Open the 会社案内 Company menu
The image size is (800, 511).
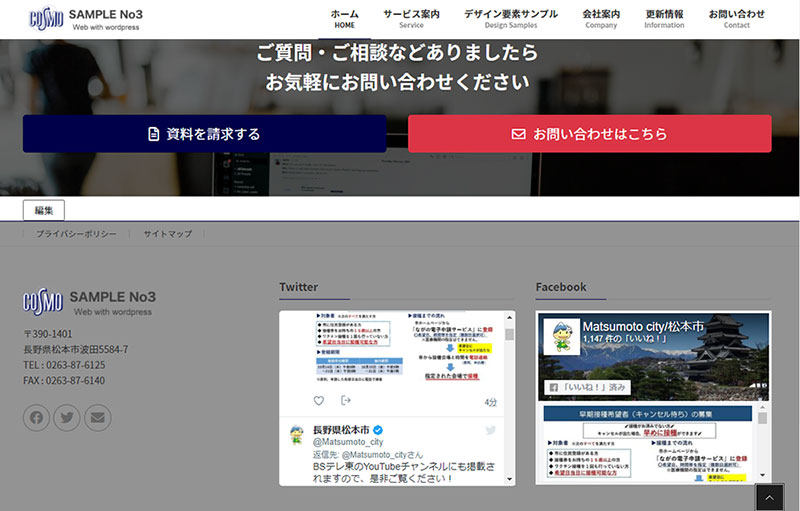point(601,19)
